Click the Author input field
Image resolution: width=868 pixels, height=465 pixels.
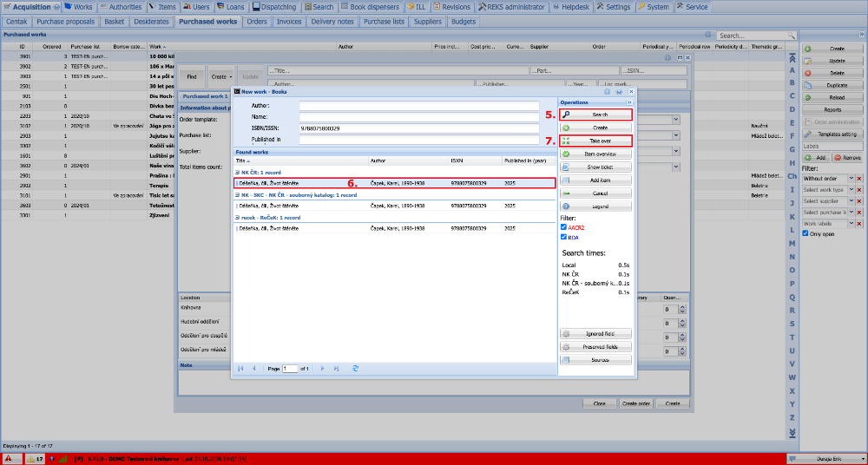click(x=419, y=106)
